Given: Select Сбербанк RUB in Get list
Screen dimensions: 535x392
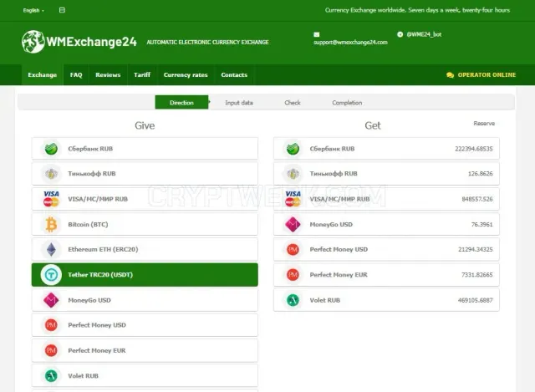Looking at the screenshot, I should coord(386,149).
